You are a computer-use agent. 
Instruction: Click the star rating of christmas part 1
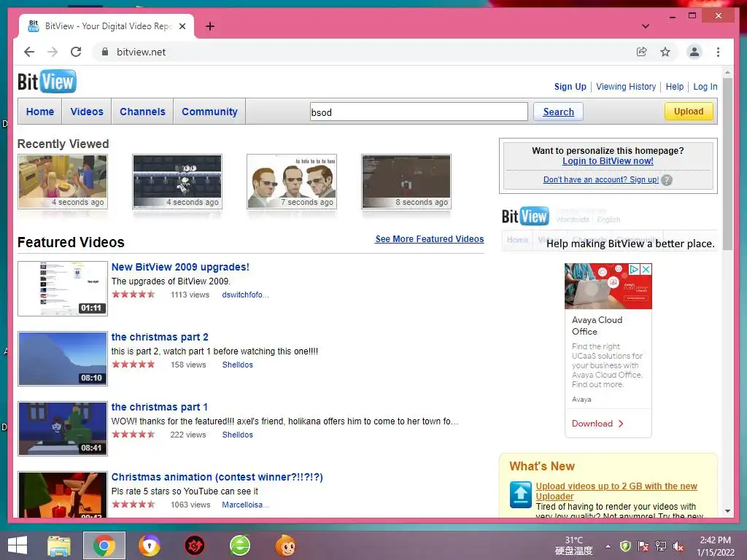pyautogui.click(x=133, y=435)
